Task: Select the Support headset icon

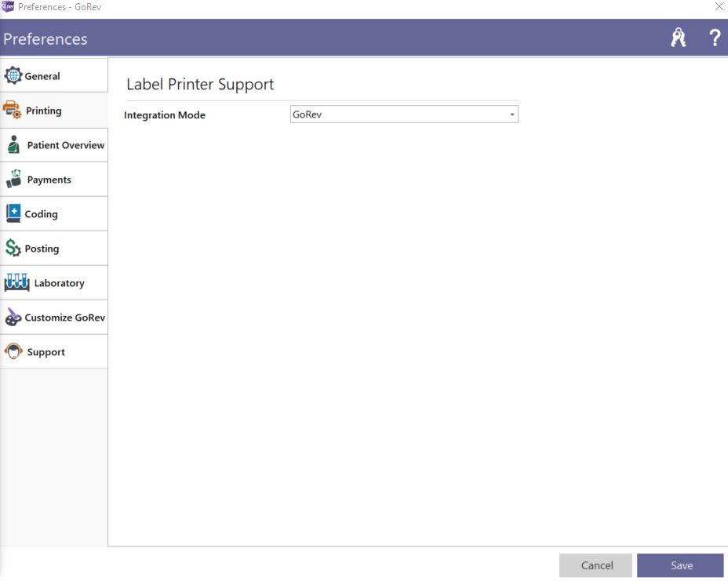Action: (x=13, y=352)
